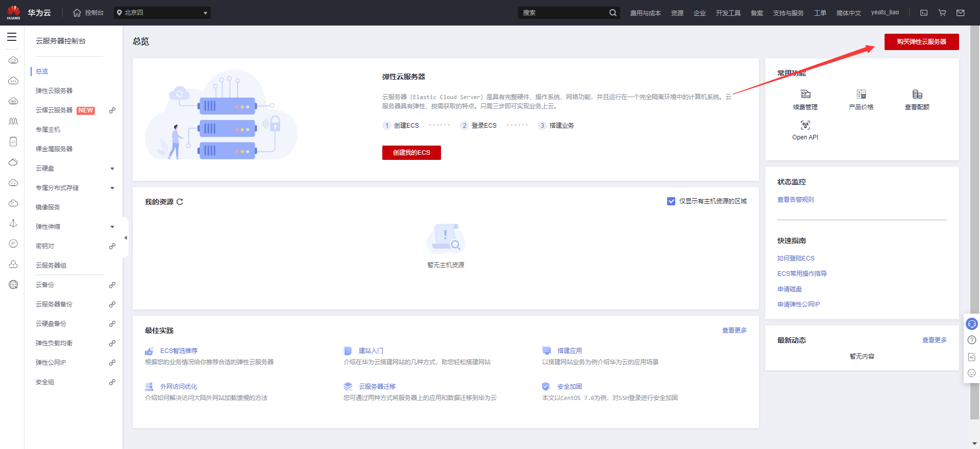Screen dimensions: 980x449
Task: Open the 北京四 region dropdown
Action: click(162, 13)
